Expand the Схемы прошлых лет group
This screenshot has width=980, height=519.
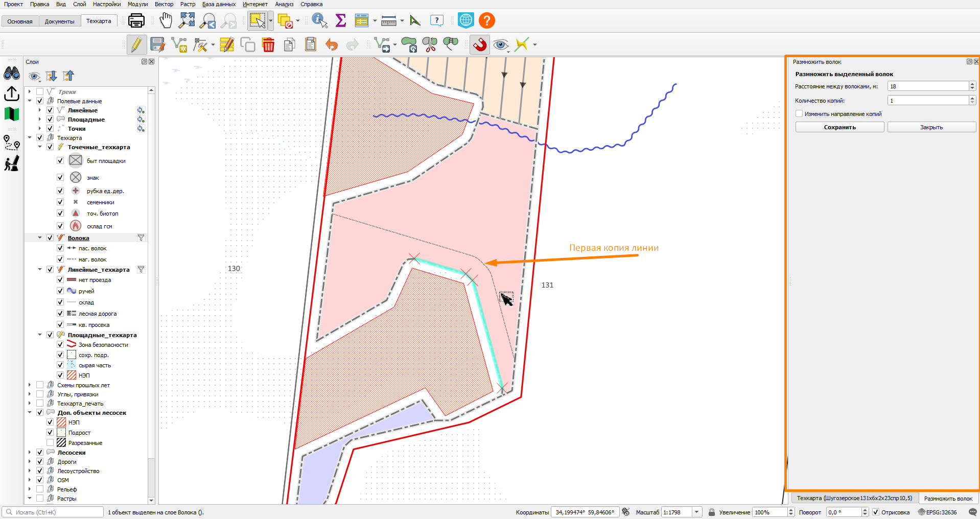click(x=30, y=385)
